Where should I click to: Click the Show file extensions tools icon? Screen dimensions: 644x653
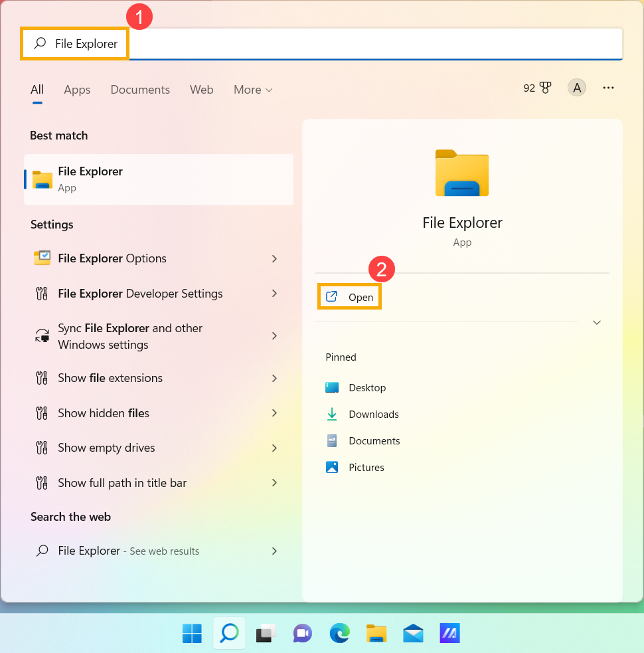[42, 378]
